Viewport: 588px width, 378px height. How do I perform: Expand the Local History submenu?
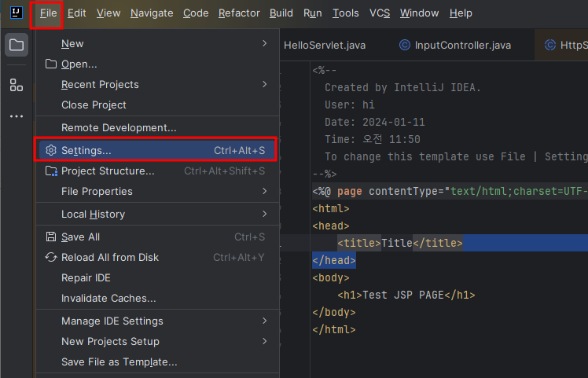coord(265,214)
